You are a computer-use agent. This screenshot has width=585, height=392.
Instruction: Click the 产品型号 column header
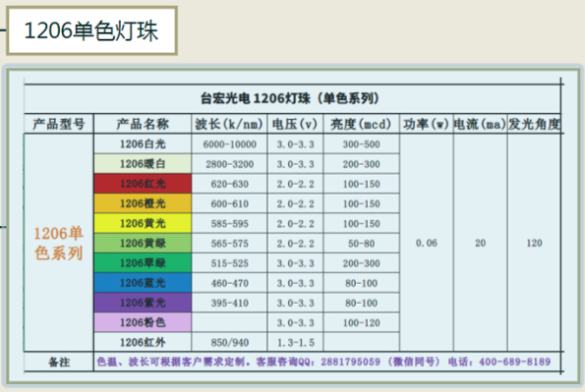pyautogui.click(x=59, y=124)
